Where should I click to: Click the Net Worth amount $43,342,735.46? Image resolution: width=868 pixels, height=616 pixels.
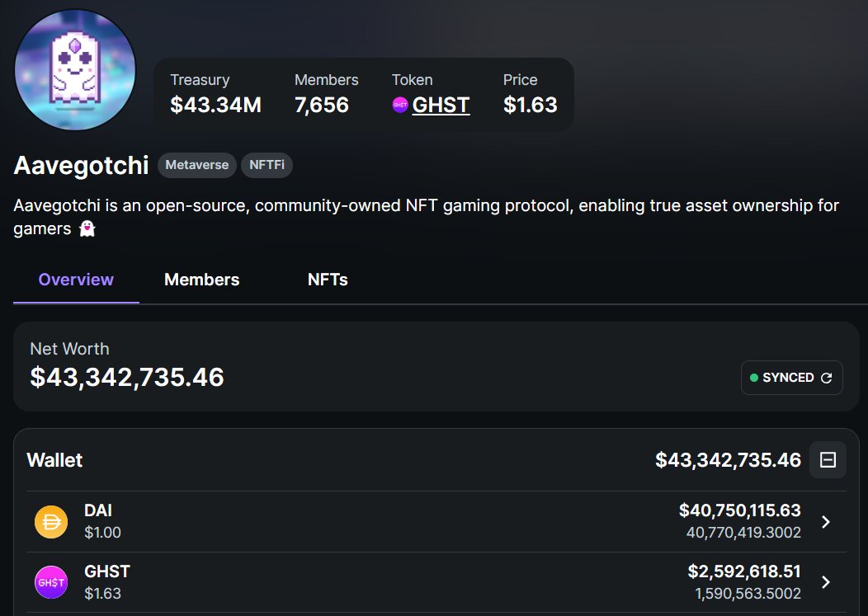click(x=127, y=377)
